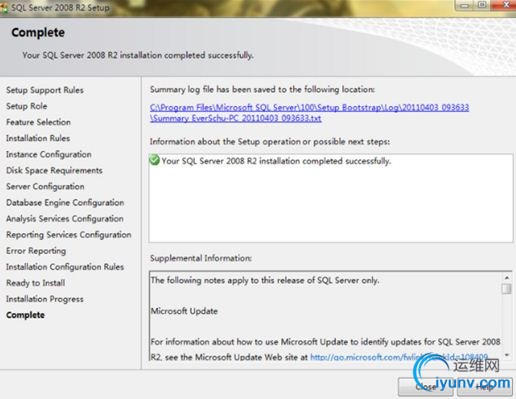Screen dimensions: 516x399
Task: Select the Feature Selection step
Action: click(x=38, y=122)
